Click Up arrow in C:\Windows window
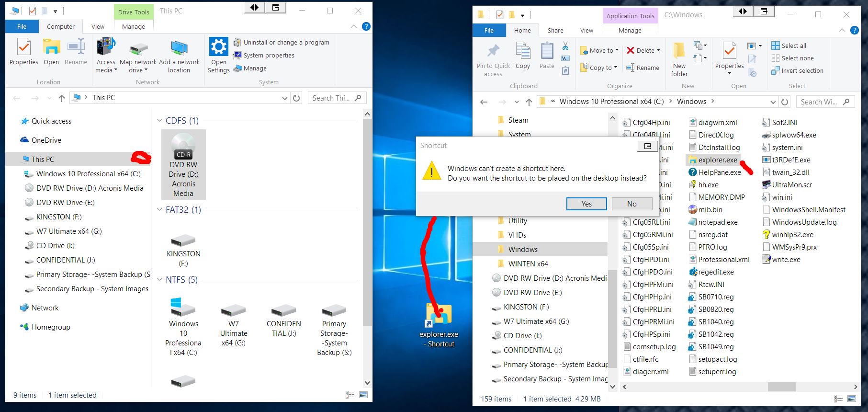This screenshot has width=868, height=412. (x=529, y=102)
